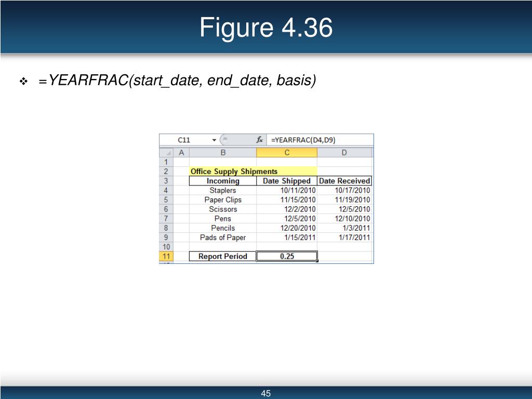Click the 1/3/2011 date received cell

(344, 228)
